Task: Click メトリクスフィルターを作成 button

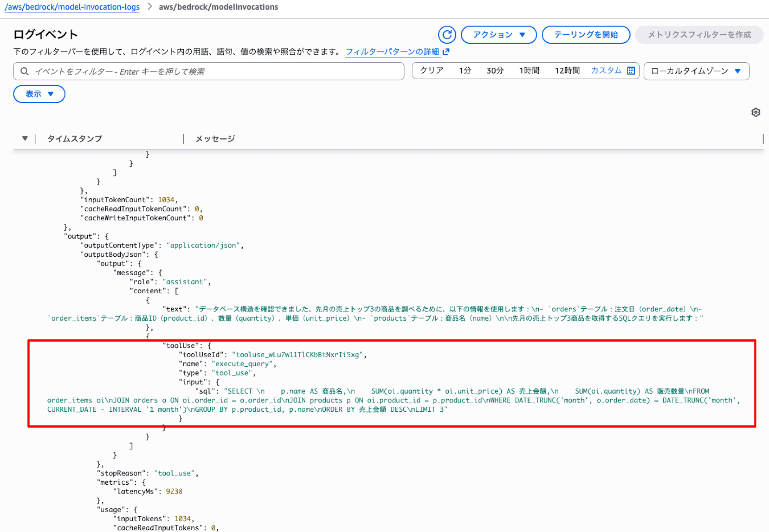Action: coord(699,35)
